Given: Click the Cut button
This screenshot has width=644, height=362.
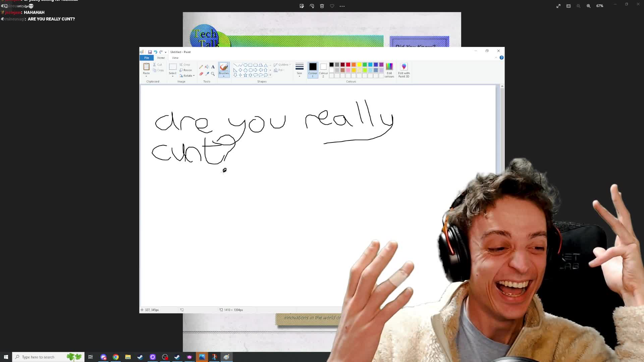Looking at the screenshot, I should click(158, 65).
